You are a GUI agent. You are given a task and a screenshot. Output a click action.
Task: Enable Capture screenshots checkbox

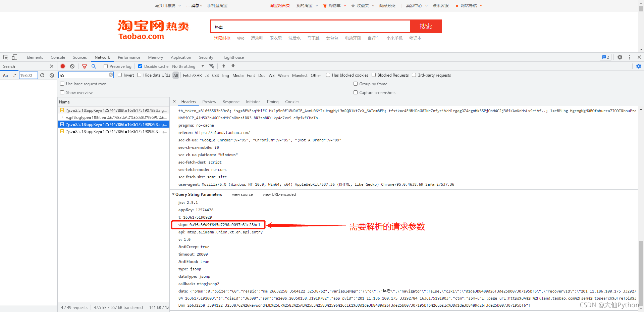(356, 92)
